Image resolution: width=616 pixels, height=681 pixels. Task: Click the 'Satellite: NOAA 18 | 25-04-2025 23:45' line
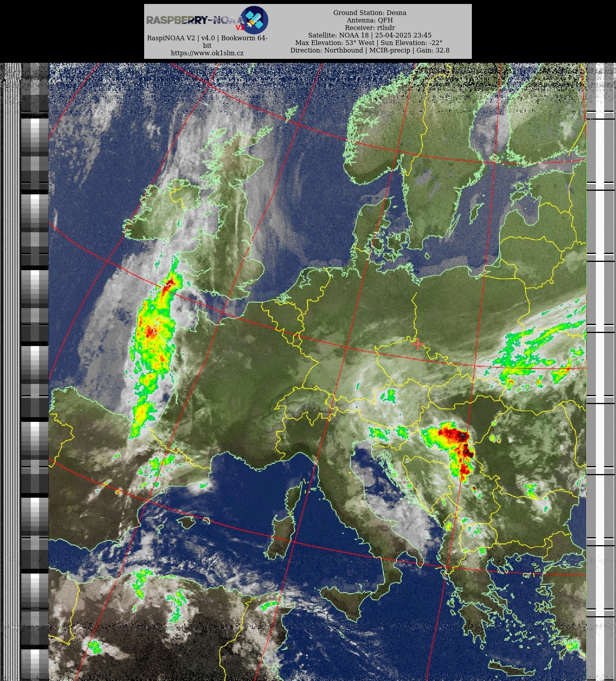point(370,35)
